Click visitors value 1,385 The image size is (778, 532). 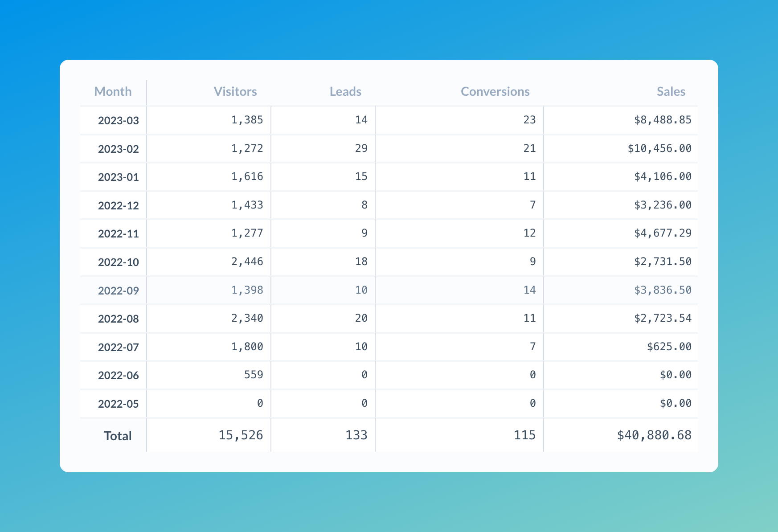click(x=247, y=120)
